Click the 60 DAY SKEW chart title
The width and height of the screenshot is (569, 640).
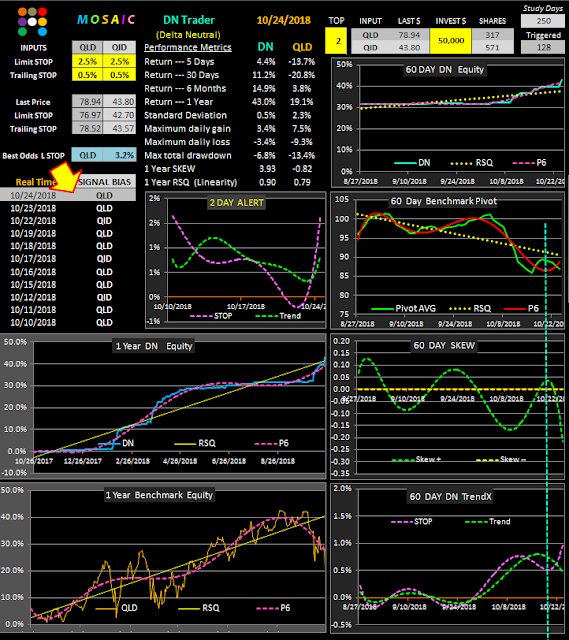coord(444,345)
